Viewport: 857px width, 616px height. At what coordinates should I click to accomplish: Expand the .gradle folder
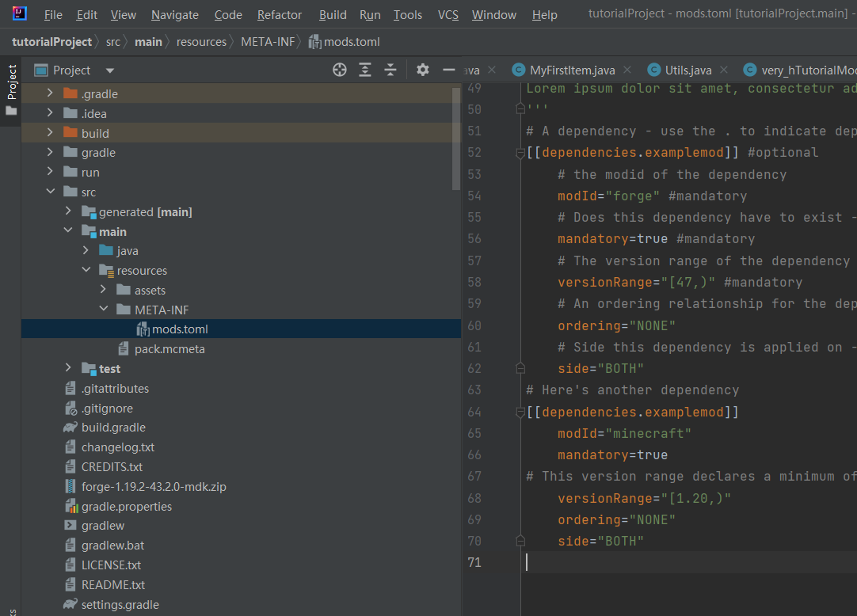coord(50,93)
